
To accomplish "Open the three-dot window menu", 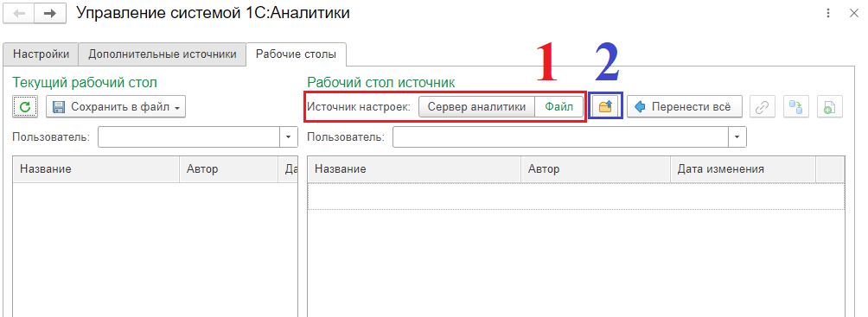I will (829, 13).
